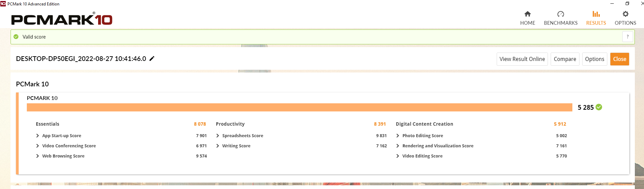The image size is (644, 189).
Task: Open the Results tab
Action: coord(596,18)
